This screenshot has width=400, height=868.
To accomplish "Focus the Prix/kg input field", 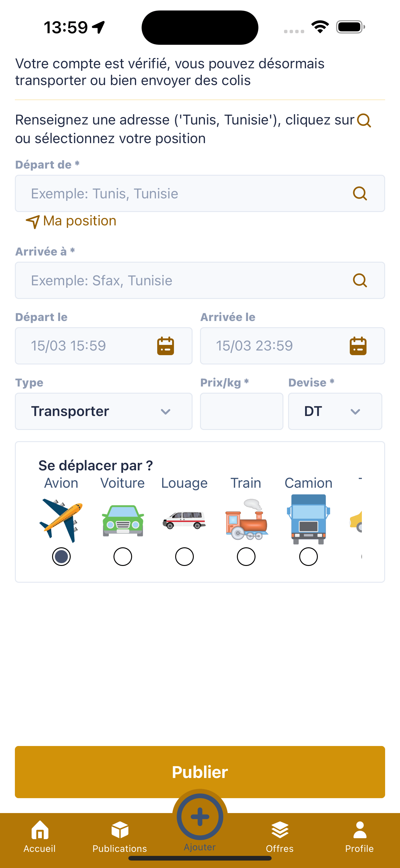I will point(242,411).
